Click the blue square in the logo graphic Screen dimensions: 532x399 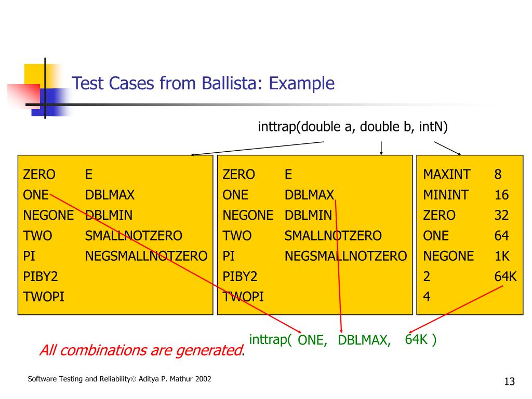coord(51,102)
